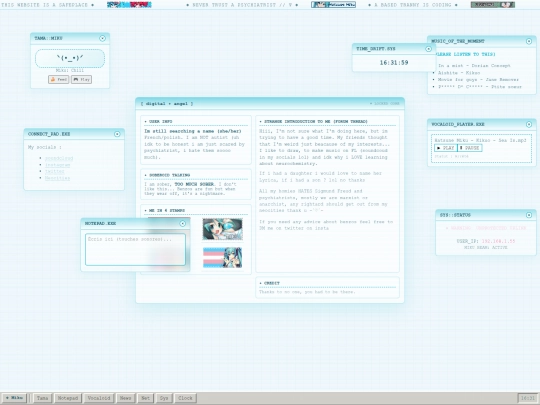540x405 pixels.
Task: Click the colorful top-left banner badge
Action: (129, 4)
